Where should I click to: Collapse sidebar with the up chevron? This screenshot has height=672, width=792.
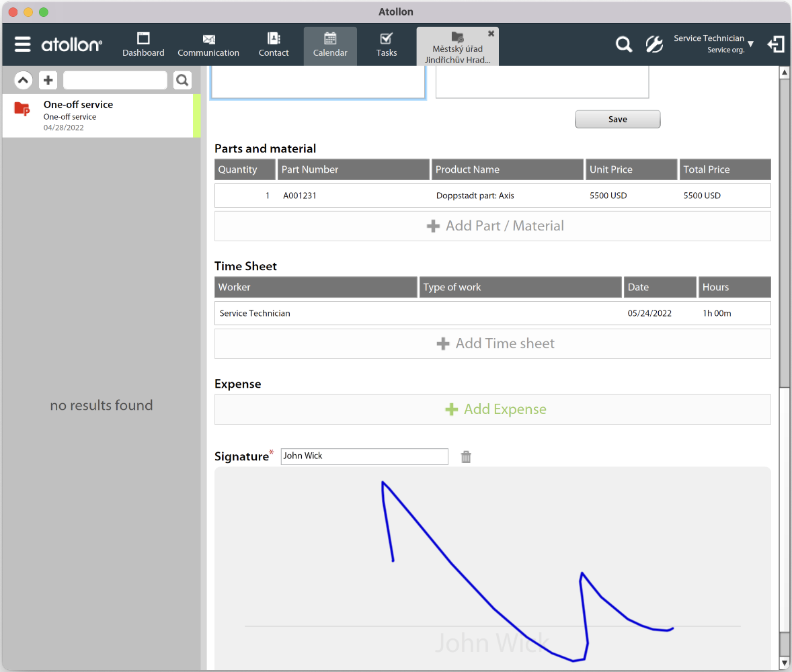click(x=24, y=81)
